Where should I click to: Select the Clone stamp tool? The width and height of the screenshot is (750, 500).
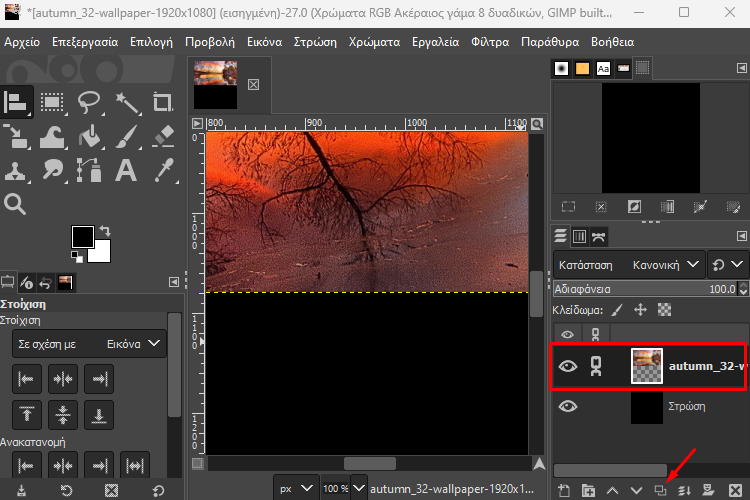coord(15,171)
